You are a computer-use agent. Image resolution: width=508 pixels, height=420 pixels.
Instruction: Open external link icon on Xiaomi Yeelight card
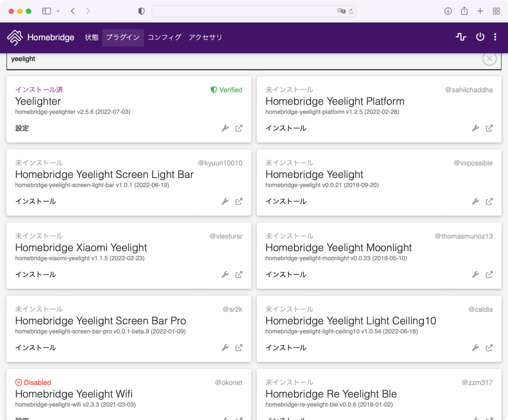239,275
